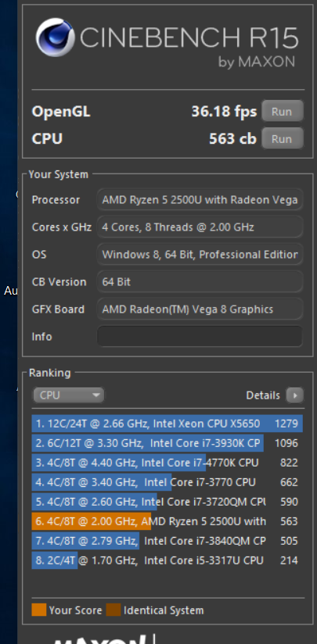Click the OS Windows 8 field
Screen dimensions: 317x644
(200, 254)
